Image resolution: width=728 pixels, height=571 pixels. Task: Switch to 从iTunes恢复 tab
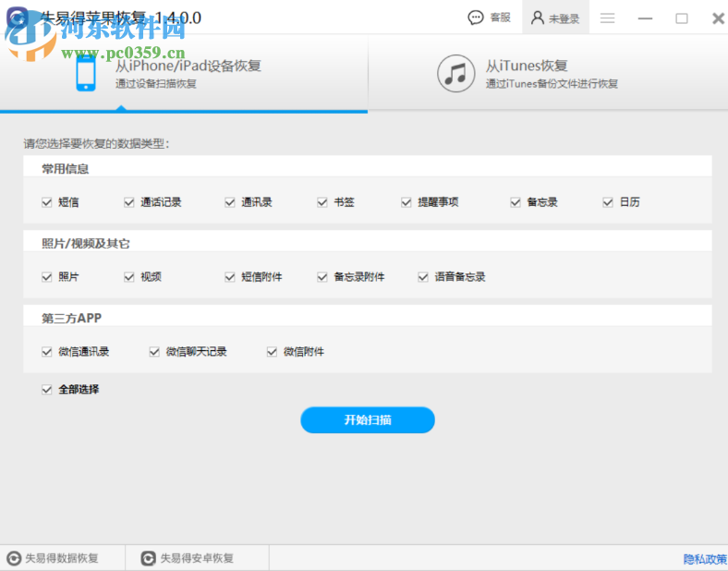pos(548,73)
